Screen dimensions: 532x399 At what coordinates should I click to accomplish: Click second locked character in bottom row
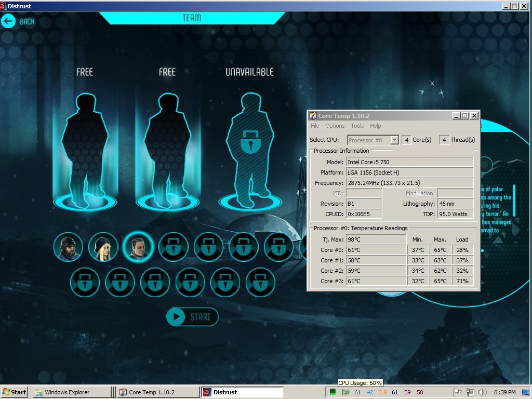pyautogui.click(x=120, y=282)
